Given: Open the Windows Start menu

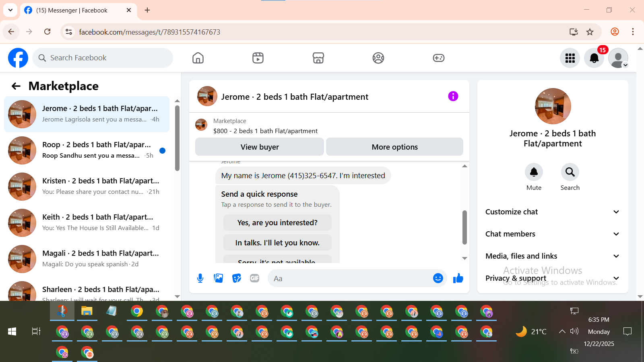Looking at the screenshot, I should [12, 331].
